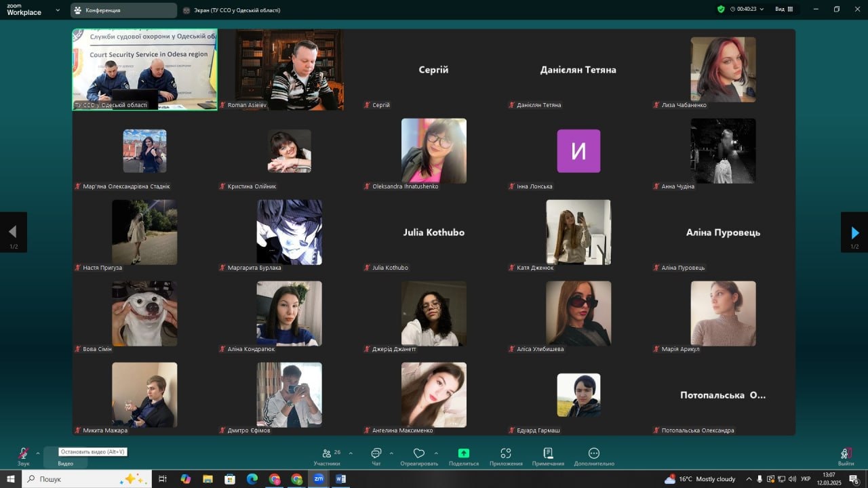
Task: Toggle the camera with the Видео button
Action: 65,463
